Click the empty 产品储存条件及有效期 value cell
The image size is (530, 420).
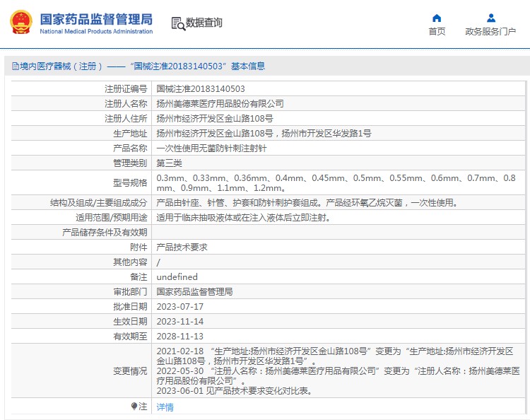(x=338, y=233)
